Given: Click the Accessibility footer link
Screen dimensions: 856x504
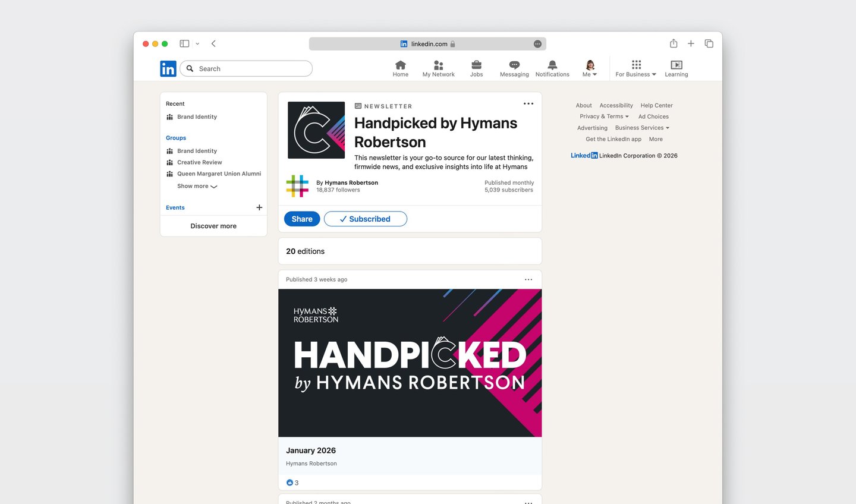Looking at the screenshot, I should click(x=616, y=105).
